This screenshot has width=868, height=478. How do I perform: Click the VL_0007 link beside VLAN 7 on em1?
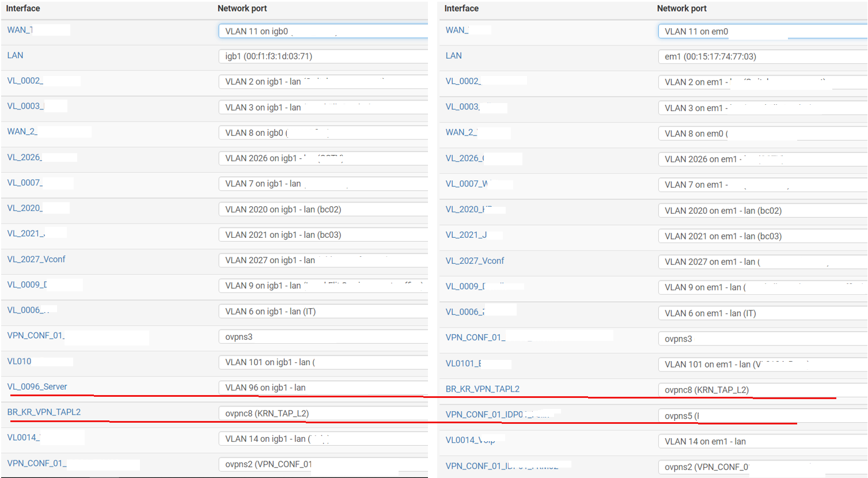tap(466, 184)
